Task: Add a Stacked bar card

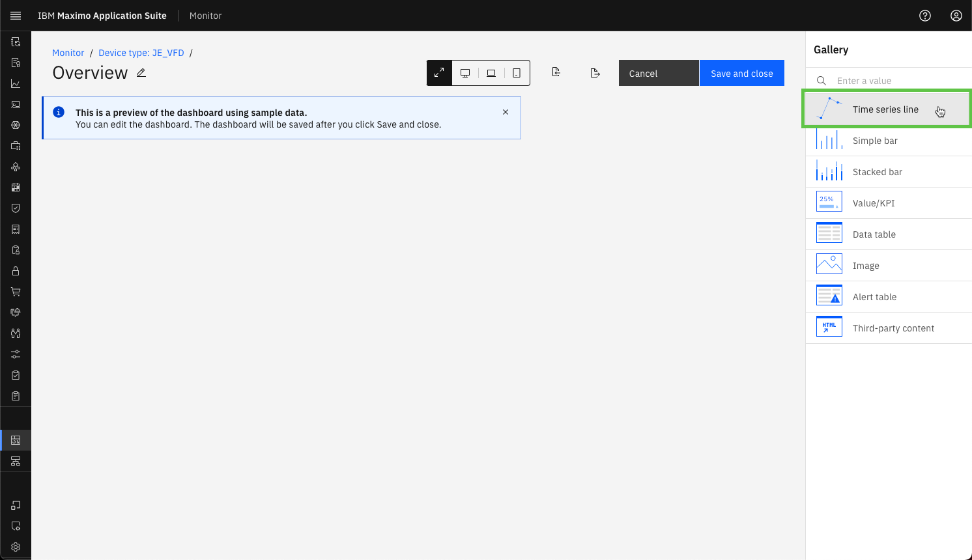Action: [889, 172]
